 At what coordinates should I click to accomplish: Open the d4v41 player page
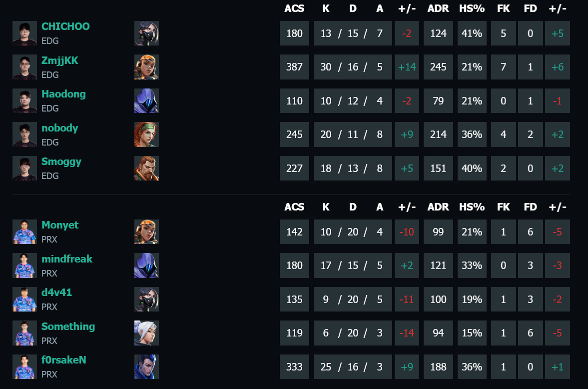[56, 292]
